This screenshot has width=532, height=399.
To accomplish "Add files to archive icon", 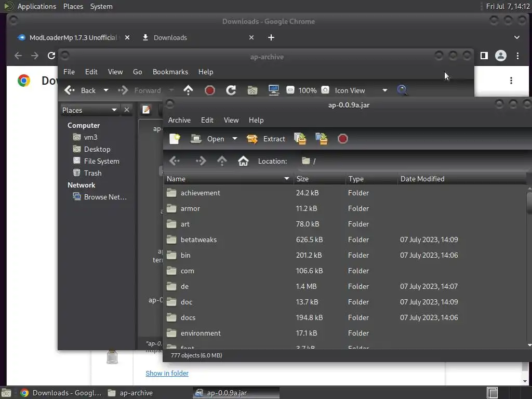I will coord(300,139).
